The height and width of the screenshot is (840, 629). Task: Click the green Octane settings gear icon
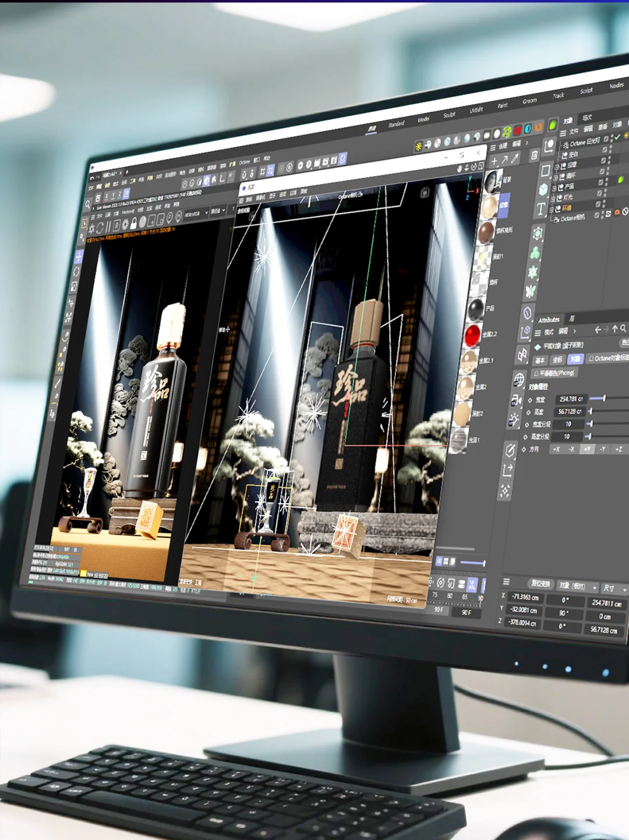pos(507,132)
